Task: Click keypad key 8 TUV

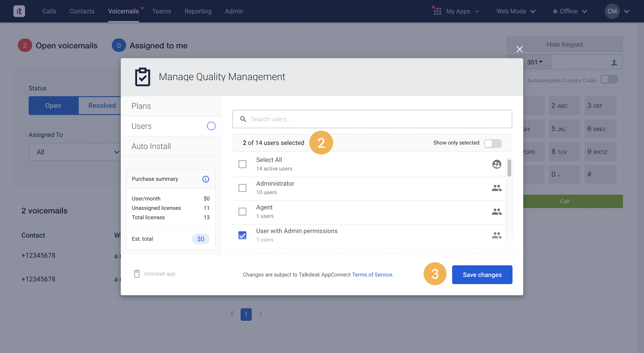Action: [x=564, y=152]
